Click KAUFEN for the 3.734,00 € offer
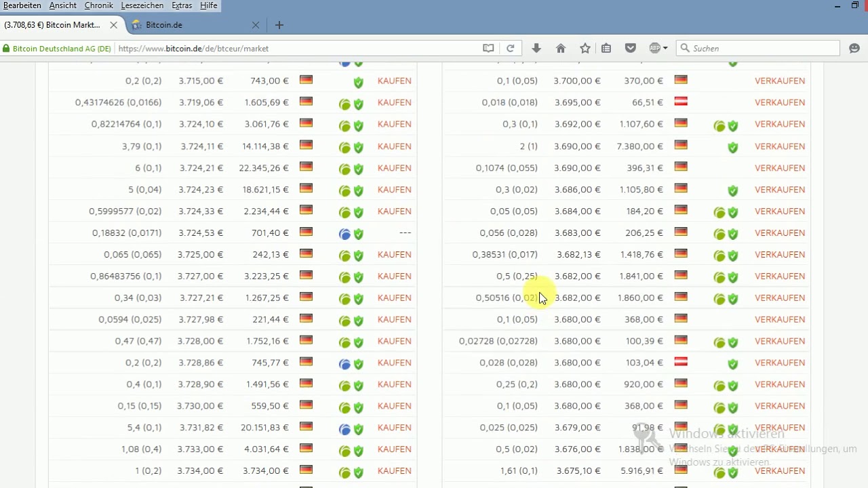The image size is (868, 488). coord(395,471)
